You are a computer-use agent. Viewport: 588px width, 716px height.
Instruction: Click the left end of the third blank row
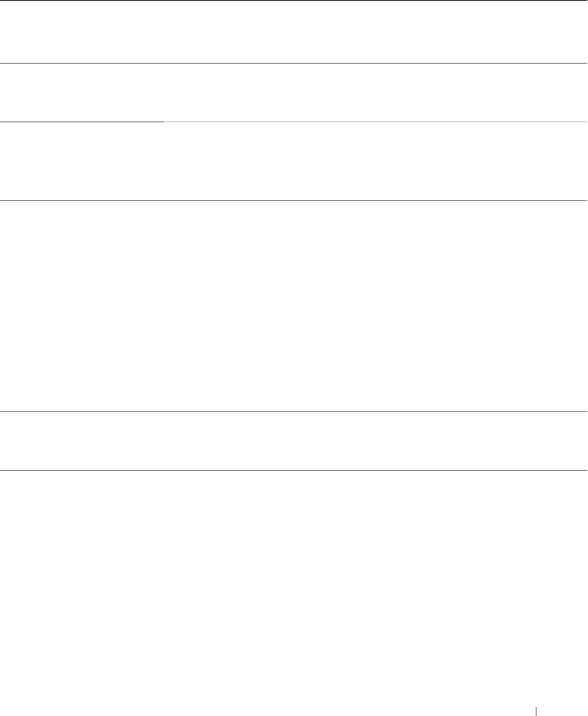pos(20,161)
